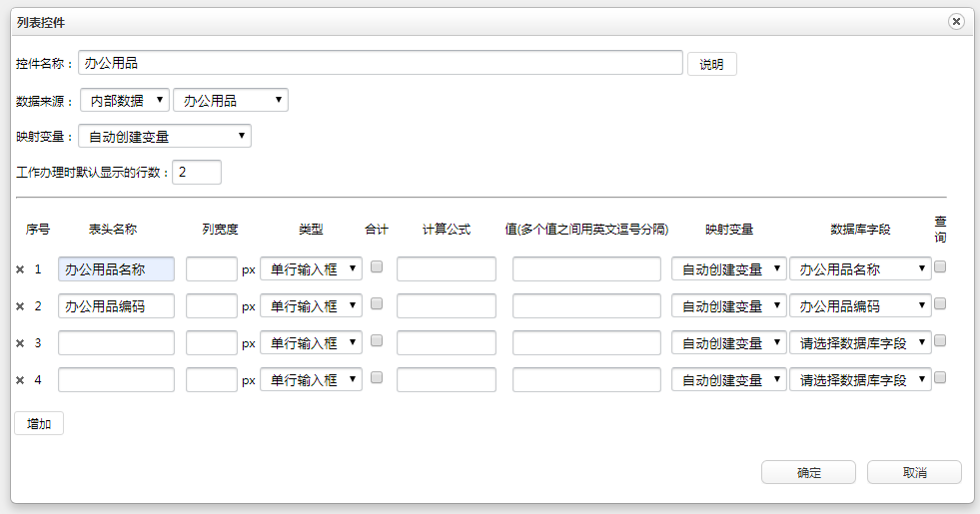Delete row 1 with the × icon
Image resolution: width=980 pixels, height=514 pixels.
(x=20, y=269)
